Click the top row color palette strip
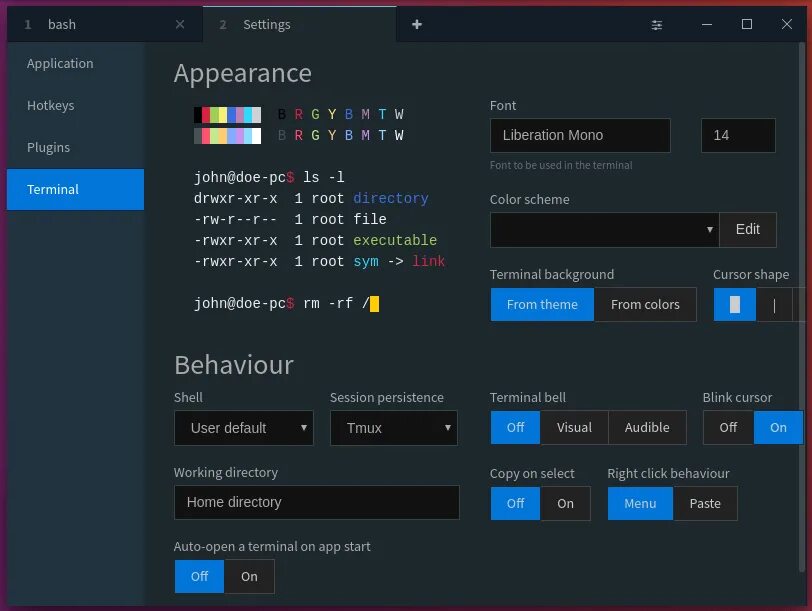The height and width of the screenshot is (611, 812). pyautogui.click(x=227, y=114)
